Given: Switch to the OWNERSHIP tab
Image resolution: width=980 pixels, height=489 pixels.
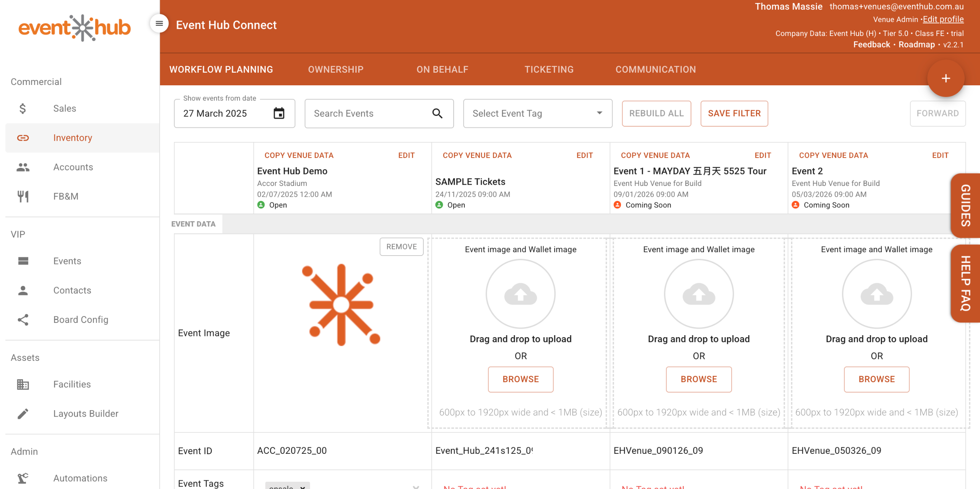Looking at the screenshot, I should [335, 69].
